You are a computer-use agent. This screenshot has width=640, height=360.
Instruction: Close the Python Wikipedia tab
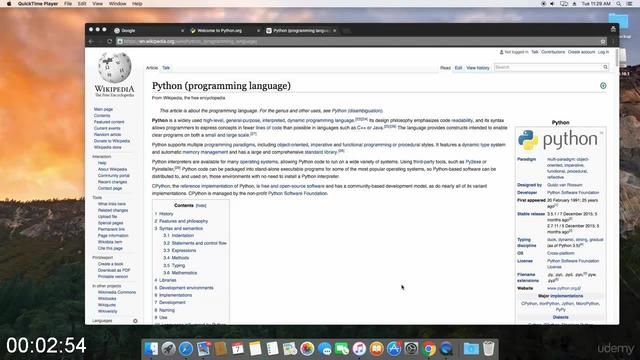[x=335, y=31]
